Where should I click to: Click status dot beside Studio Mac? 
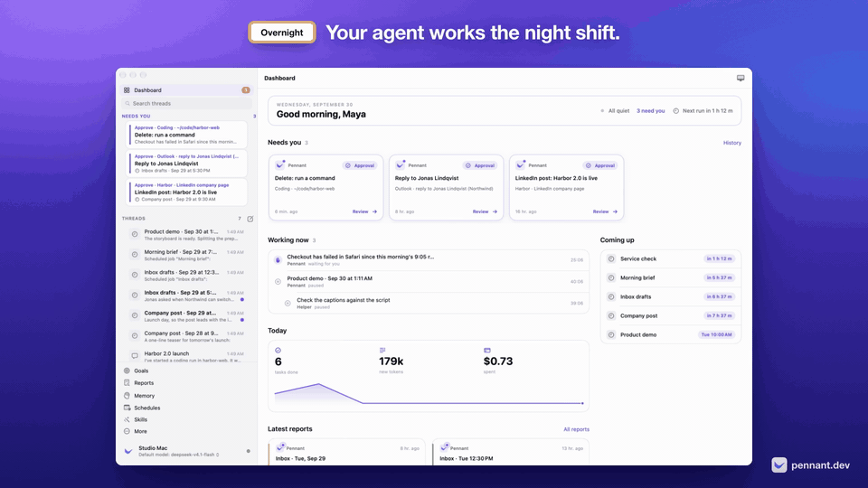248,451
